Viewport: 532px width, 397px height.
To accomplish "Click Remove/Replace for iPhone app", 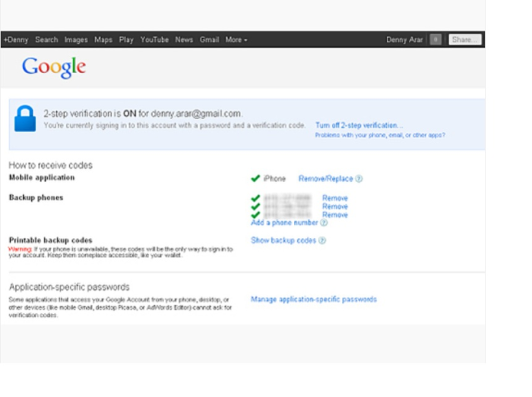I will coord(326,178).
